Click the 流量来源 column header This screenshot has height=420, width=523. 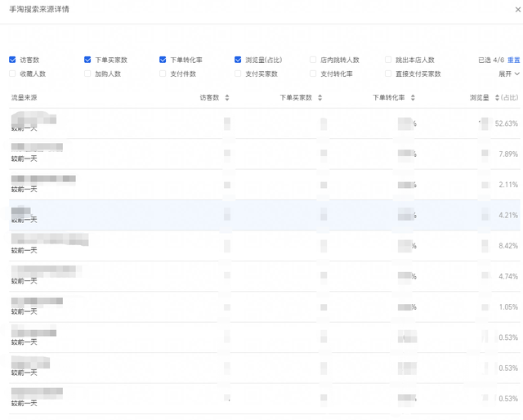pos(24,98)
